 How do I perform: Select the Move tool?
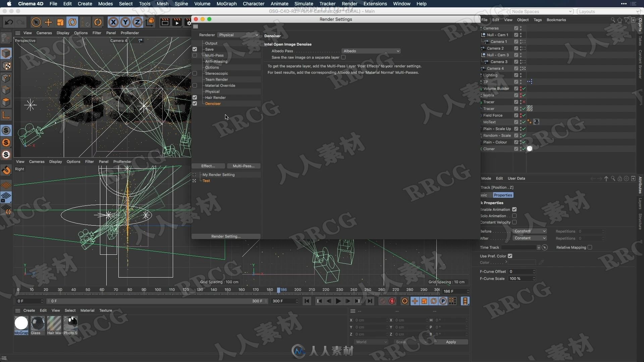[48, 22]
